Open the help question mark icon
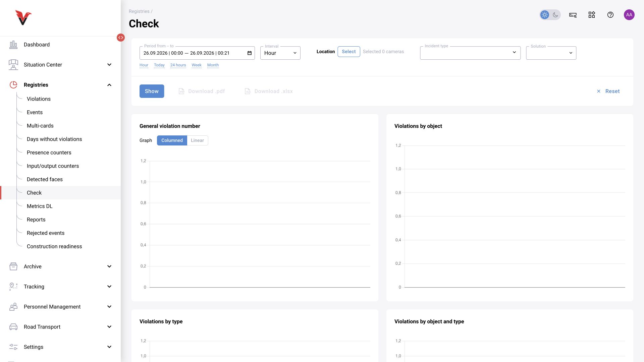The height and width of the screenshot is (362, 644). tap(610, 15)
